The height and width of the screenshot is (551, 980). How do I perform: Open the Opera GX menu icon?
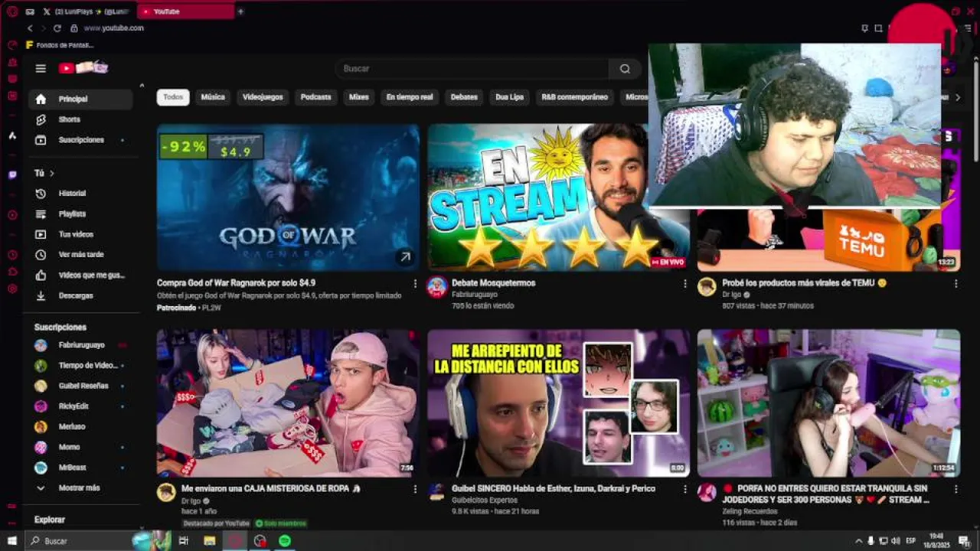click(11, 11)
